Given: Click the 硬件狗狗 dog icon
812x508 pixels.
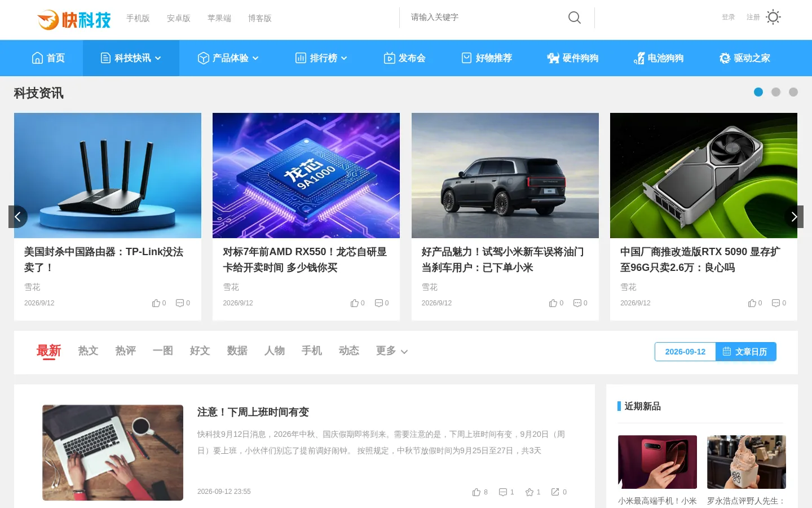Looking at the screenshot, I should [x=553, y=58].
